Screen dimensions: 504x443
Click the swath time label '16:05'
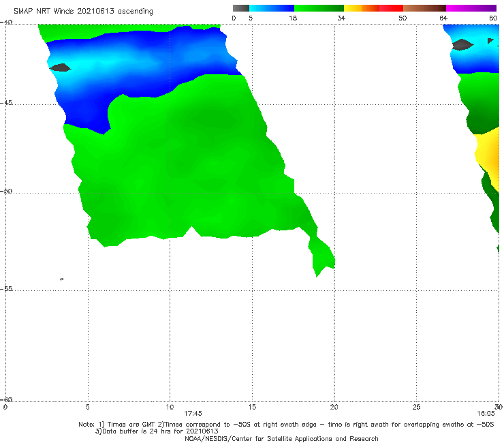click(486, 414)
